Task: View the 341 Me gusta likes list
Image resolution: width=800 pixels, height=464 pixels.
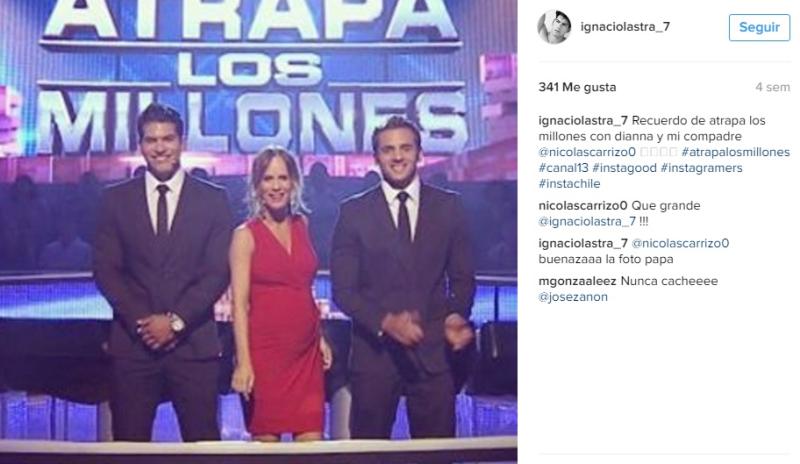Action: pyautogui.click(x=577, y=87)
